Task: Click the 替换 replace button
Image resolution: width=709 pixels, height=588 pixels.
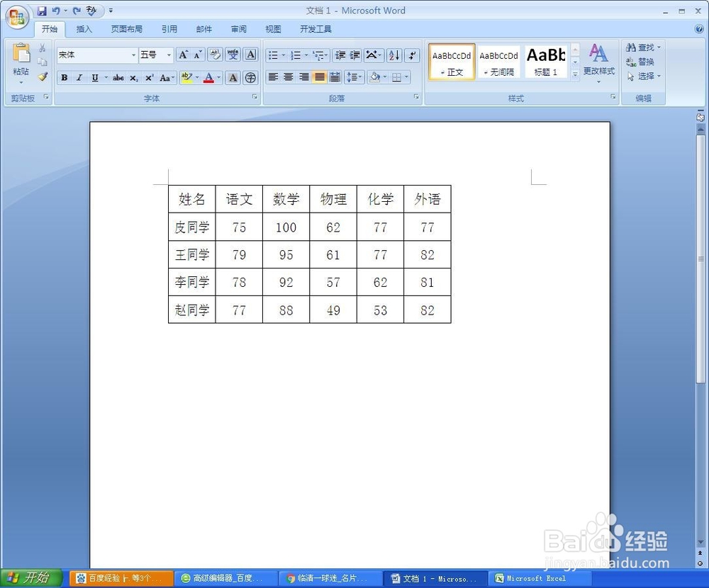Action: pos(640,62)
